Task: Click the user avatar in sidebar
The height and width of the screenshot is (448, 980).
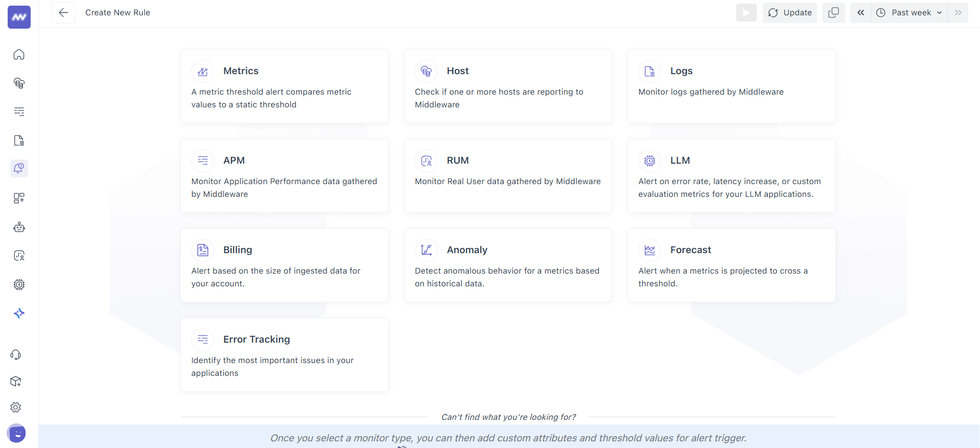Action: pos(17,433)
